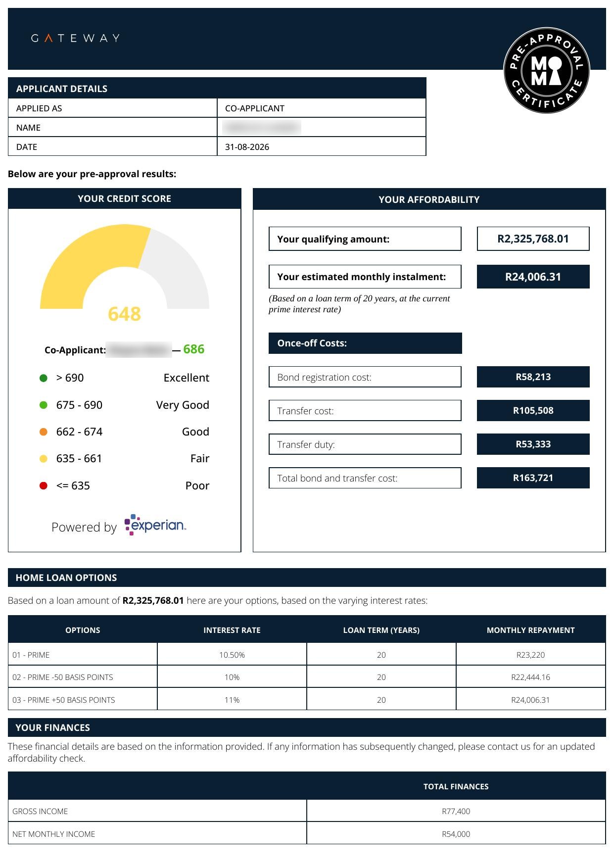
Task: Click the YOUR AFFORDABILITY header
Action: pyautogui.click(x=429, y=199)
